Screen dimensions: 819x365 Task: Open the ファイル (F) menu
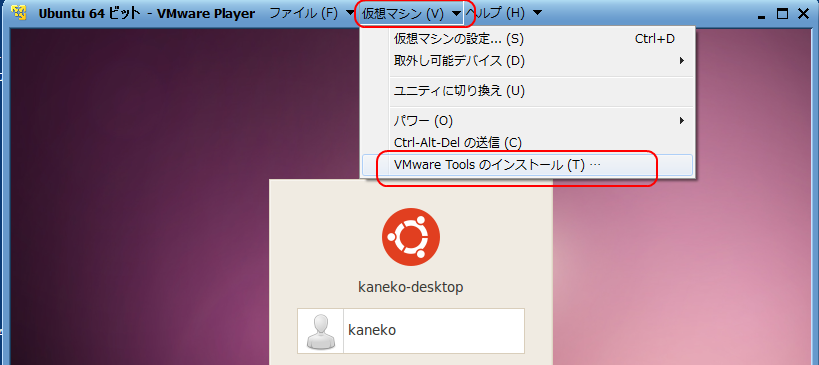tap(303, 13)
